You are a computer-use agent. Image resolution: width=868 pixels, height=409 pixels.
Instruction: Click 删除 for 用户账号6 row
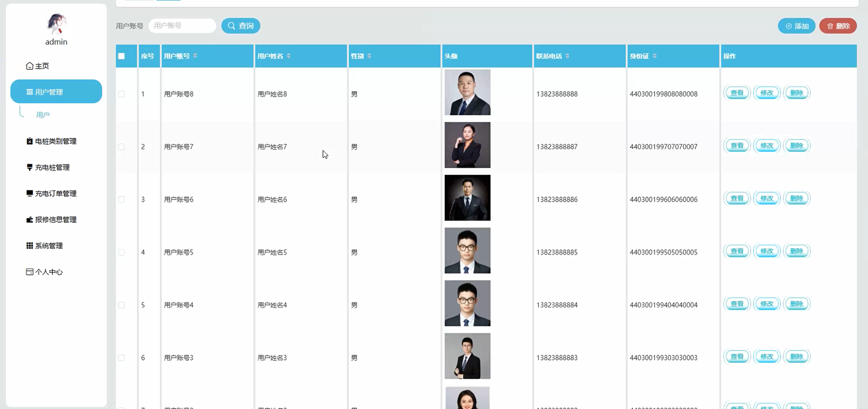tap(797, 198)
